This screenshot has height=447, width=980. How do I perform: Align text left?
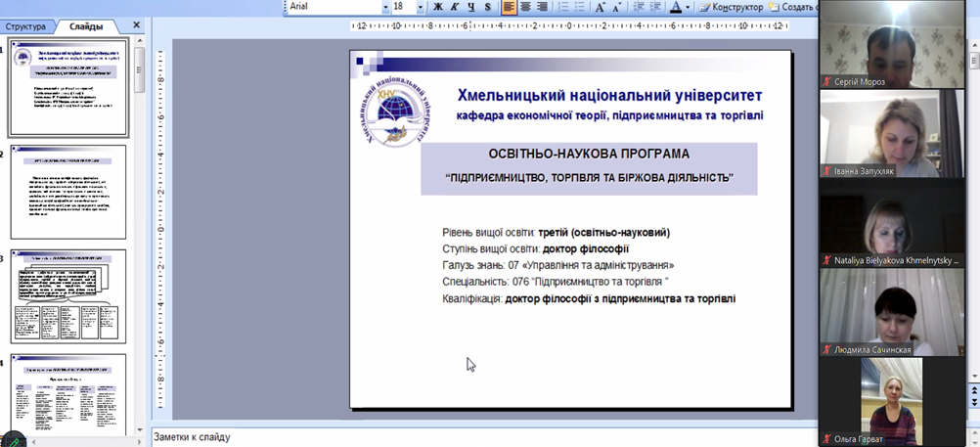click(x=509, y=7)
